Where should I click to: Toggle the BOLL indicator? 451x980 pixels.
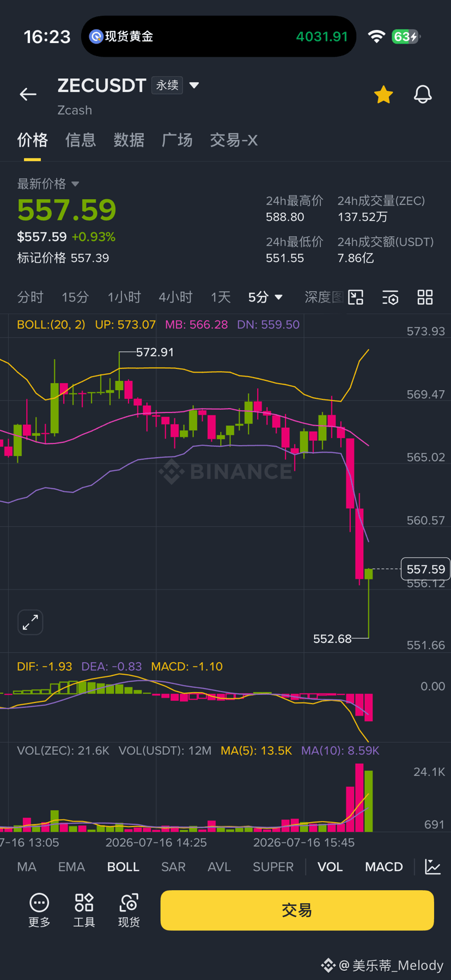pos(123,867)
